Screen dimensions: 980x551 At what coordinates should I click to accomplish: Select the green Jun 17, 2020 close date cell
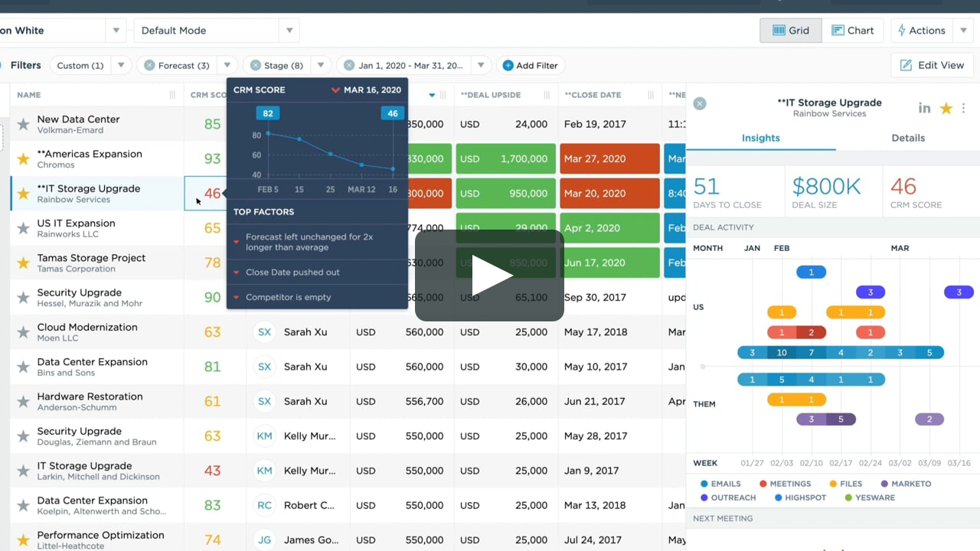pos(609,262)
